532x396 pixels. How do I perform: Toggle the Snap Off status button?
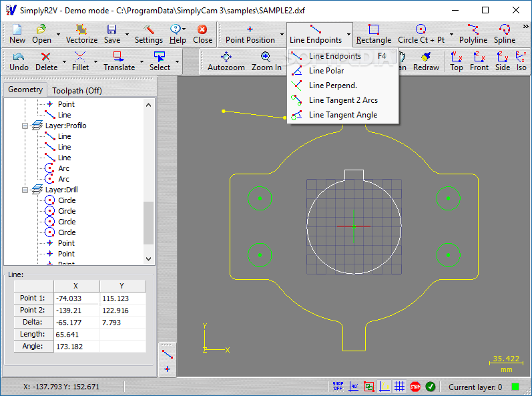338,387
